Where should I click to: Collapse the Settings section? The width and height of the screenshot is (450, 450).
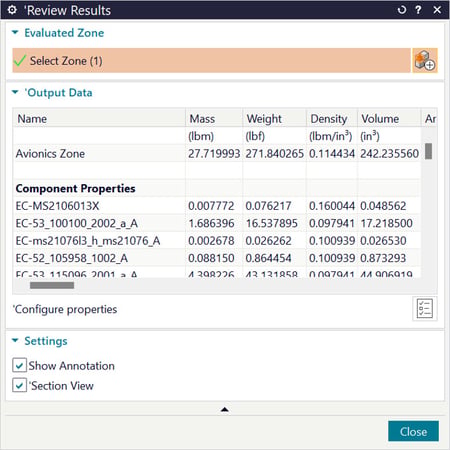coord(15,340)
